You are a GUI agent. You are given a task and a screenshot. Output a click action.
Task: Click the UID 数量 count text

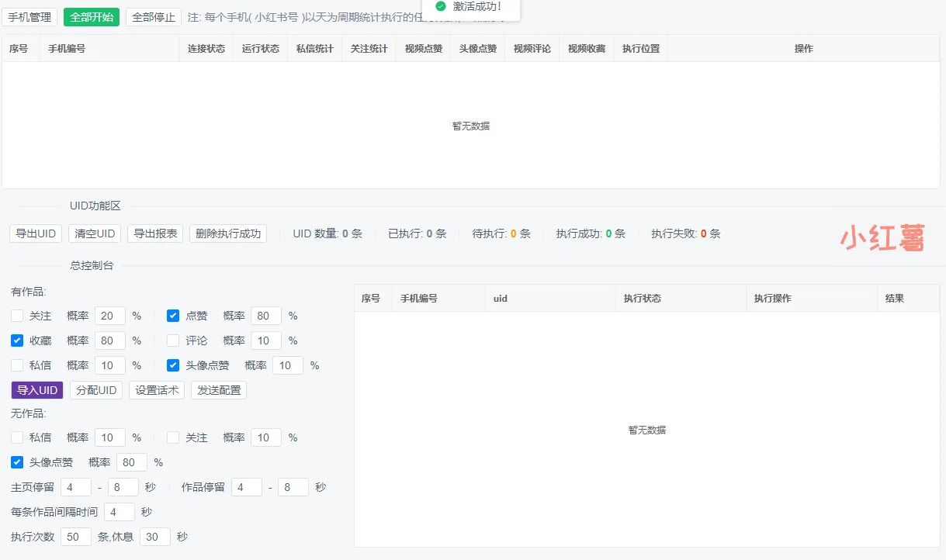coord(327,233)
